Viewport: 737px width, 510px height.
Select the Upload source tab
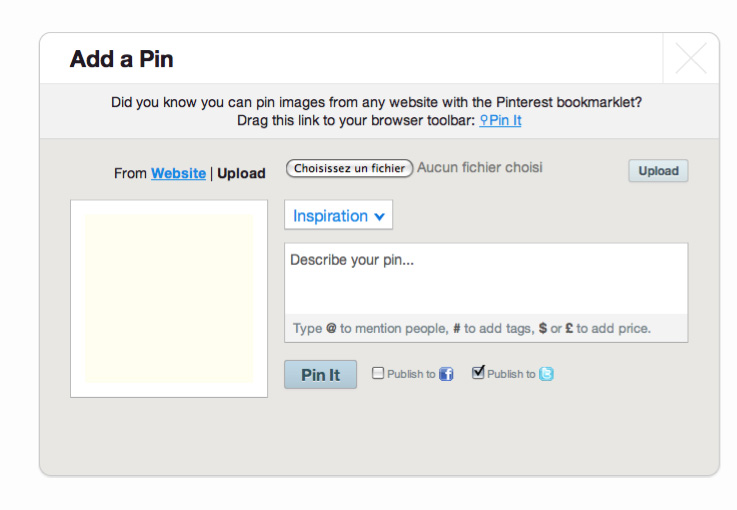pos(241,173)
